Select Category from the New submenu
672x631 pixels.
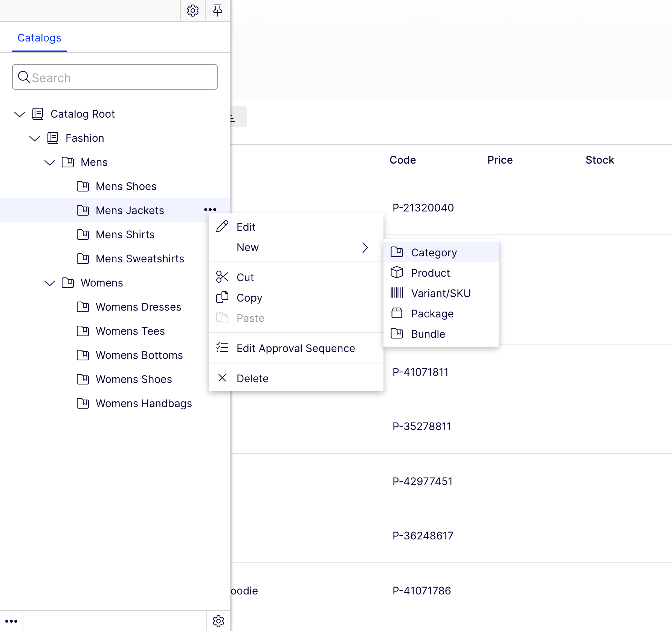[434, 252]
